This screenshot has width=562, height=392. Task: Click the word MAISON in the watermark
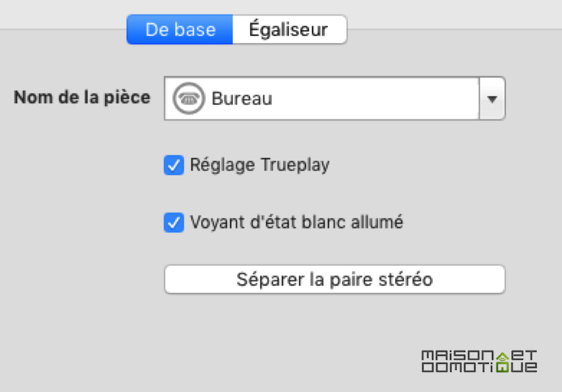458,355
